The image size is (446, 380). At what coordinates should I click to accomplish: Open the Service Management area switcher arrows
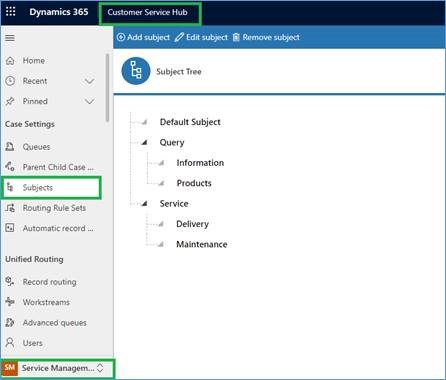(100, 368)
